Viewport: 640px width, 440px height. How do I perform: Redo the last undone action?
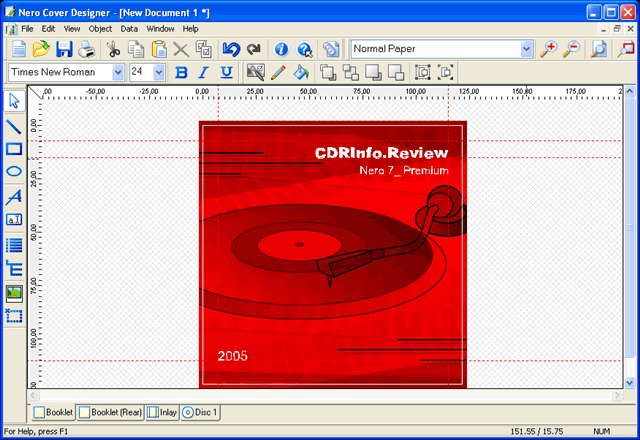click(x=254, y=49)
